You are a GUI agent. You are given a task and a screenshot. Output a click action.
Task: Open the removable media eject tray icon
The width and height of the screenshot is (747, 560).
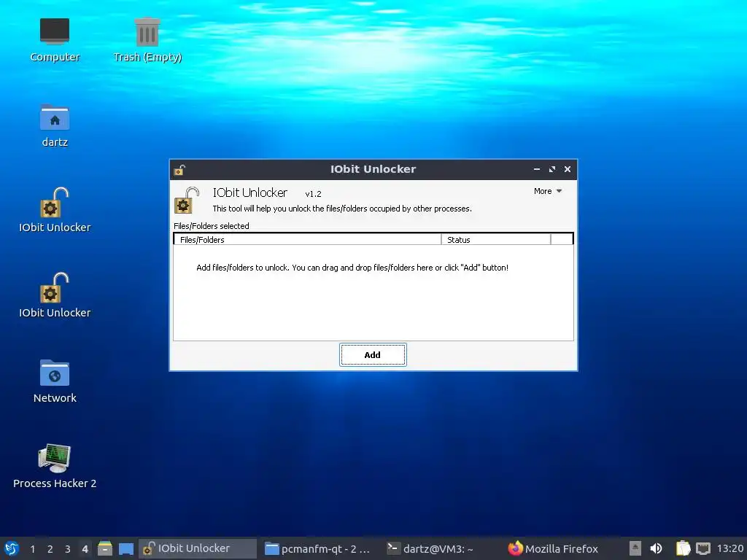click(635, 548)
